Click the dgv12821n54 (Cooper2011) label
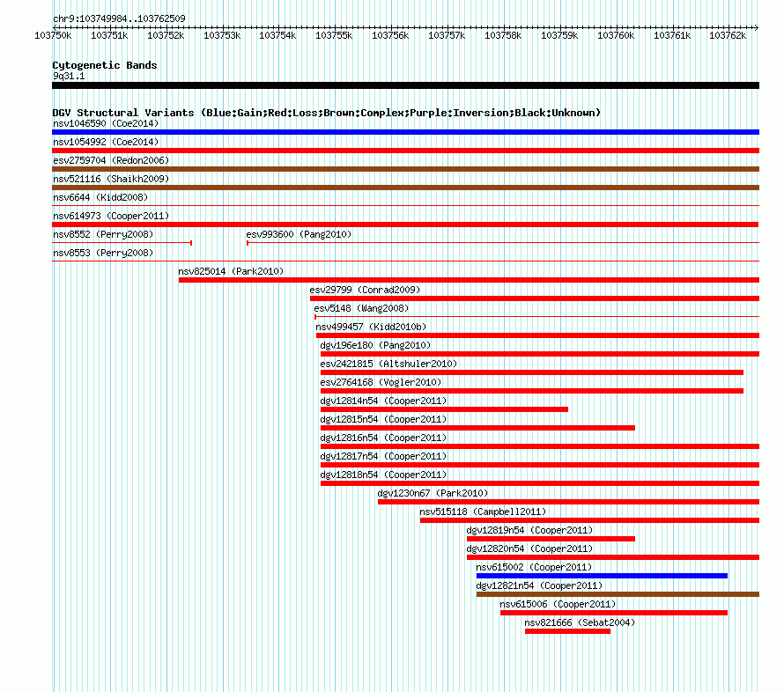The image size is (784, 692). coord(539,585)
